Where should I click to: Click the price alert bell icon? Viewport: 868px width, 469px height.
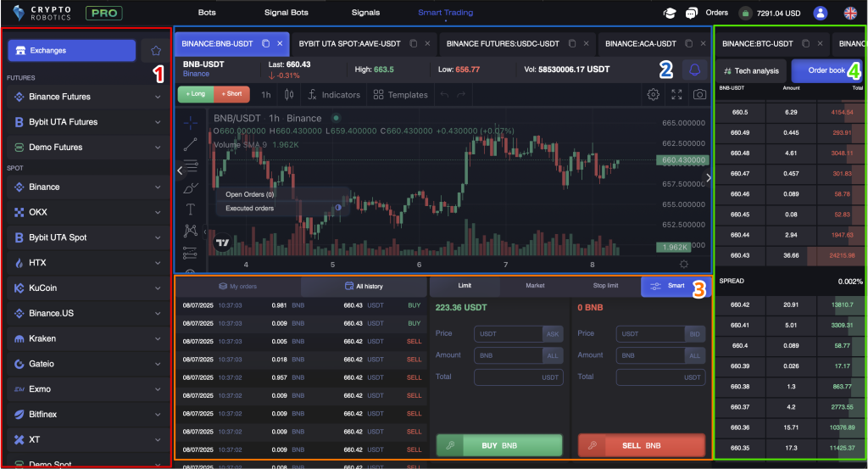[x=695, y=70]
